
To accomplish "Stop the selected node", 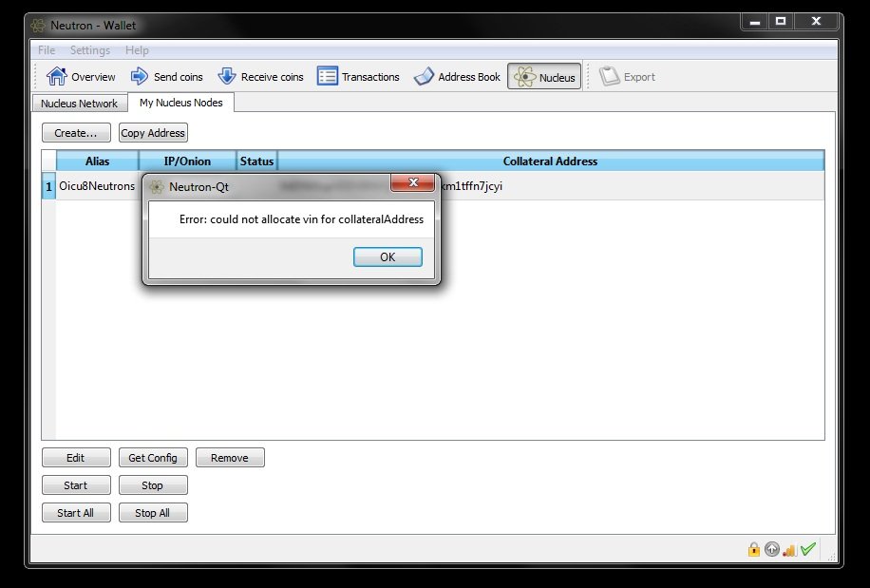I will [153, 485].
